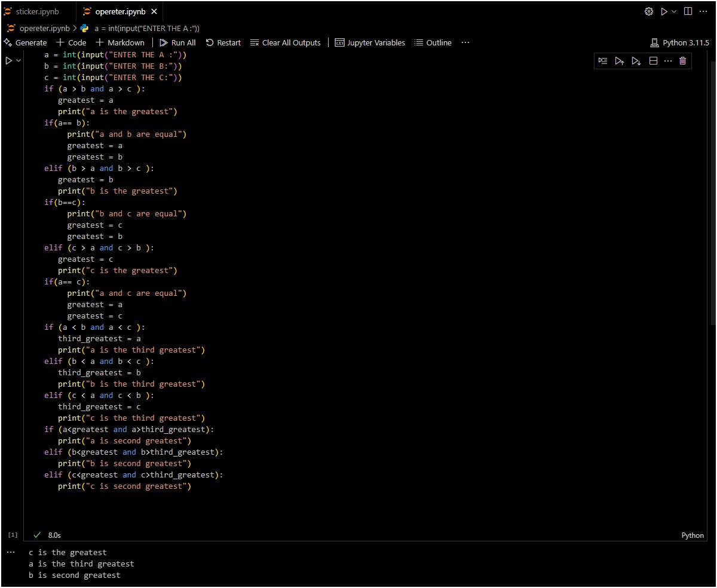Click Run All button
Screen dimensions: 717x588
tap(177, 42)
